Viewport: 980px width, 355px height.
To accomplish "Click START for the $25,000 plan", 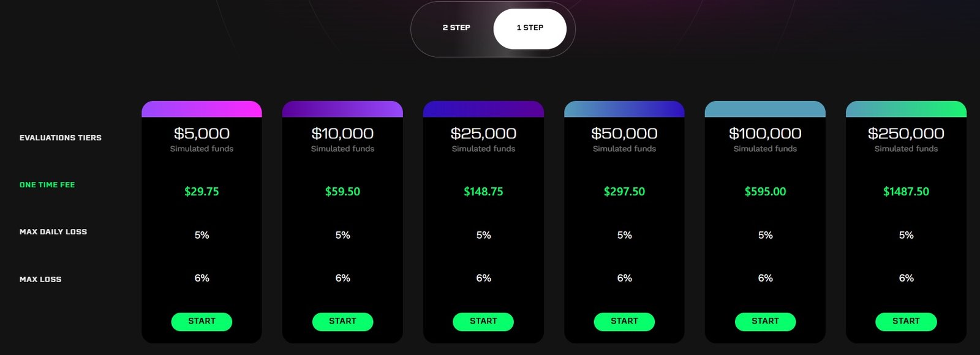I will 483,321.
